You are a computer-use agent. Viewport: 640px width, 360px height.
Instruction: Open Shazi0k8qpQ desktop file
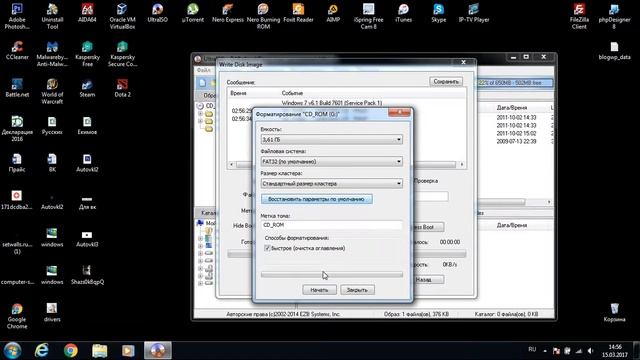tap(87, 276)
